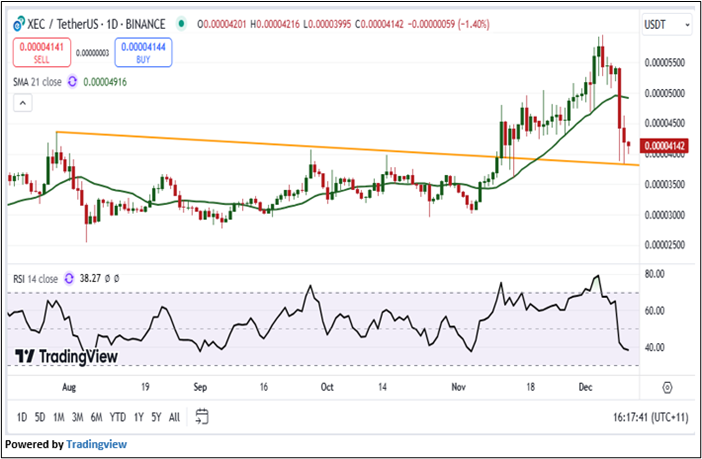
Task: Click the 16 date axis label
Action: (x=264, y=387)
